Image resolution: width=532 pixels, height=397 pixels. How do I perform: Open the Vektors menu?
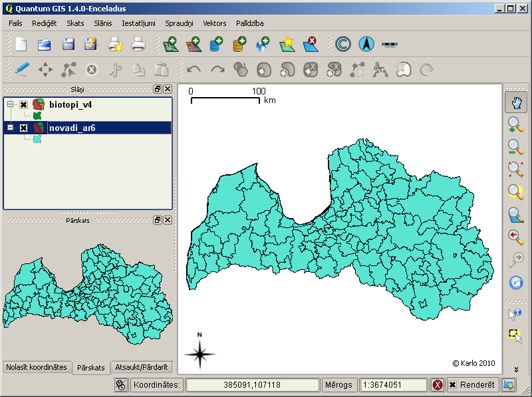tap(214, 23)
